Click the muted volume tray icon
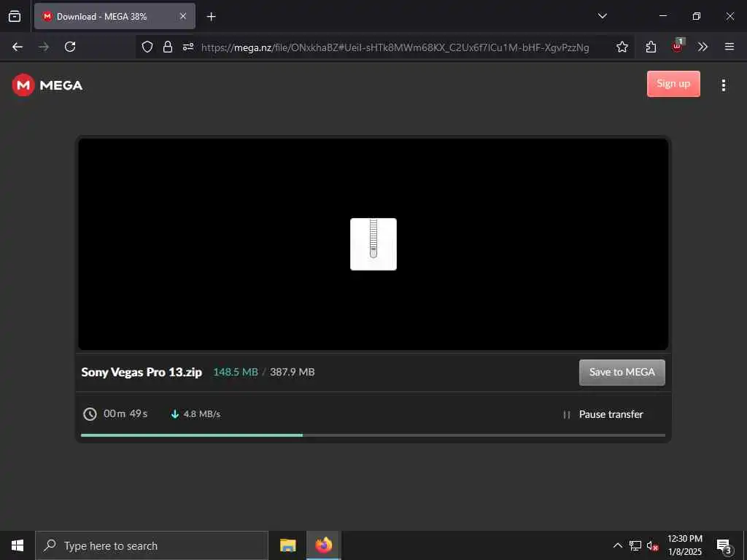This screenshot has height=560, width=747. click(x=652, y=545)
